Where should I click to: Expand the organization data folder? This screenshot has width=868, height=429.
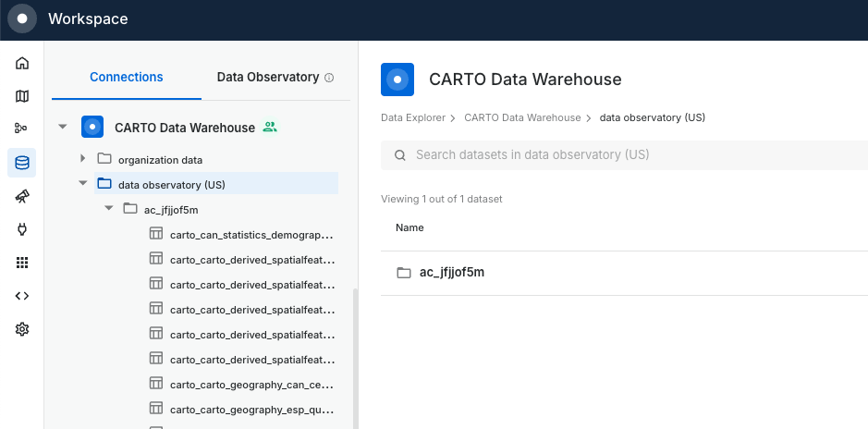(x=83, y=159)
